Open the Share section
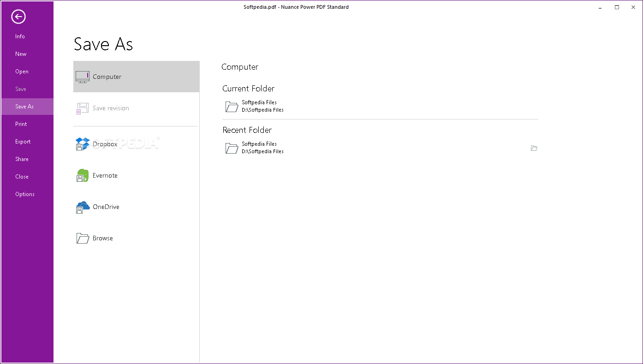Image resolution: width=643 pixels, height=364 pixels. [27, 159]
